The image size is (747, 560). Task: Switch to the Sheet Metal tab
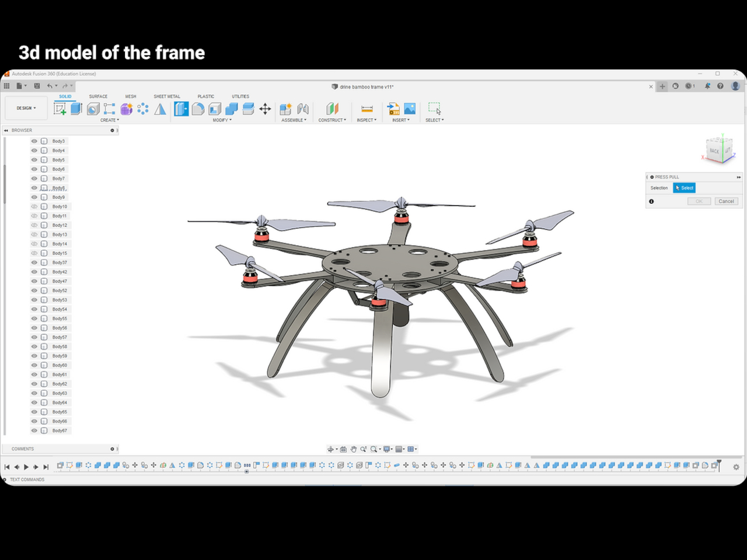[167, 96]
